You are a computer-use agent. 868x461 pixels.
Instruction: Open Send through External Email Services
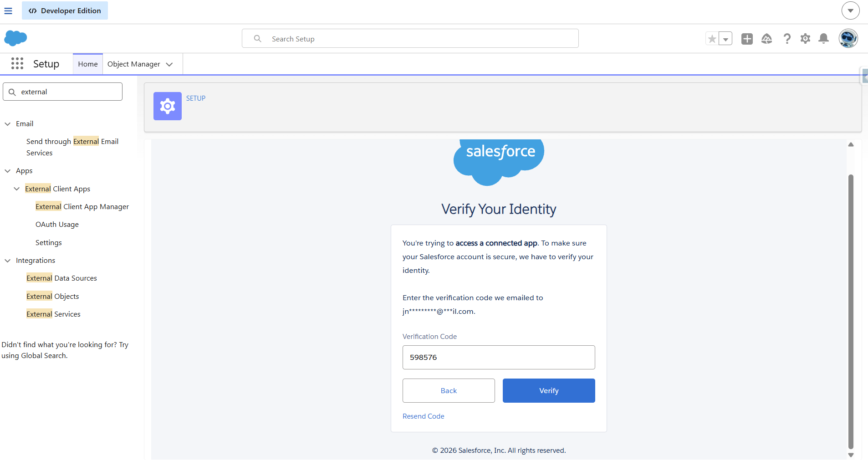[72, 147]
